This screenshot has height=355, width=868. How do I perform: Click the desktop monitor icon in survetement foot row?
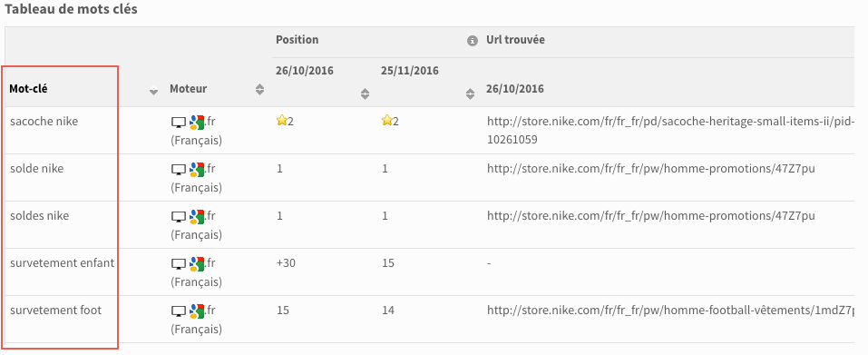pyautogui.click(x=179, y=311)
